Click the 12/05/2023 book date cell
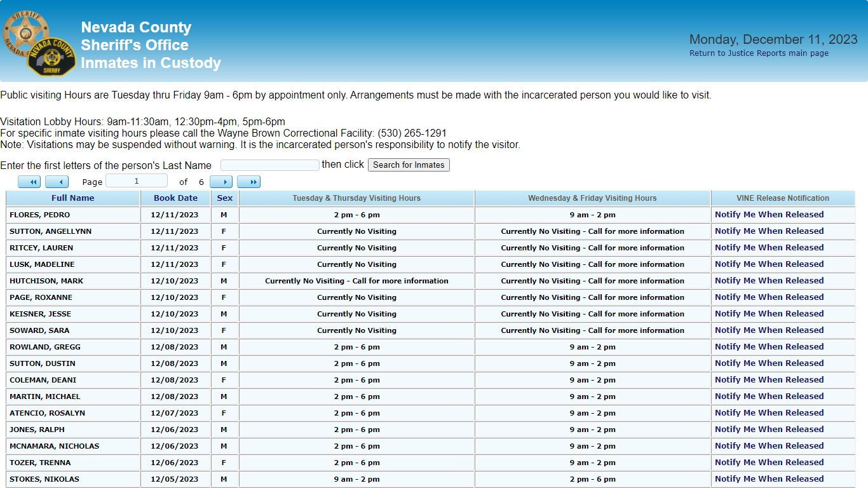The width and height of the screenshot is (868, 488). pos(174,479)
